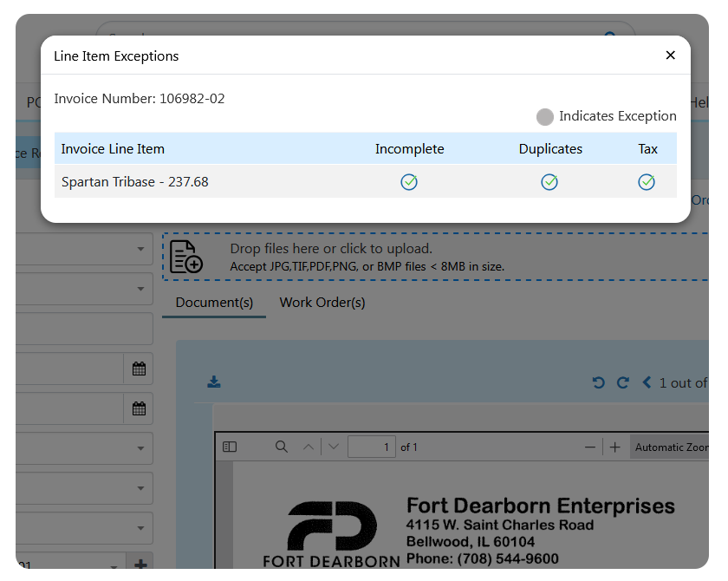
Task: Click the page number input field
Action: [371, 447]
